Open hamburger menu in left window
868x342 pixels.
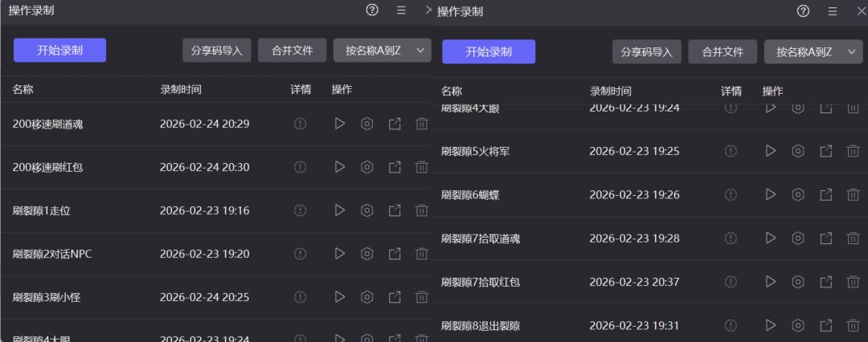tap(401, 10)
